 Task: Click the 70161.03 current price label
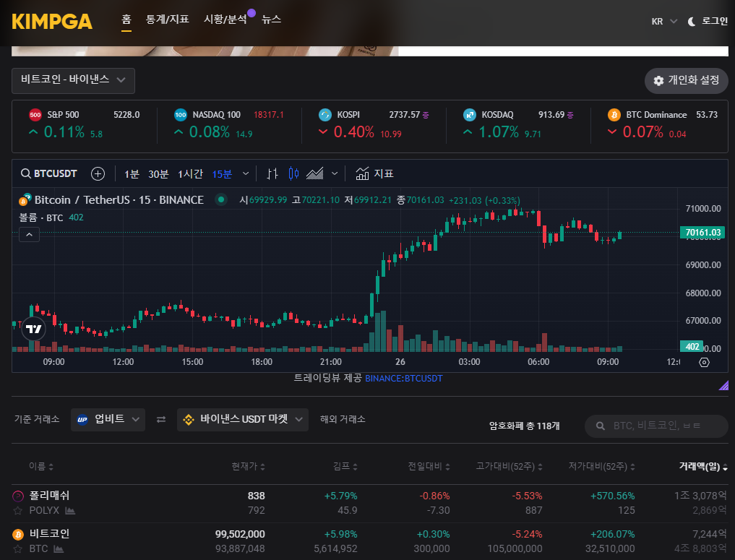pos(702,233)
